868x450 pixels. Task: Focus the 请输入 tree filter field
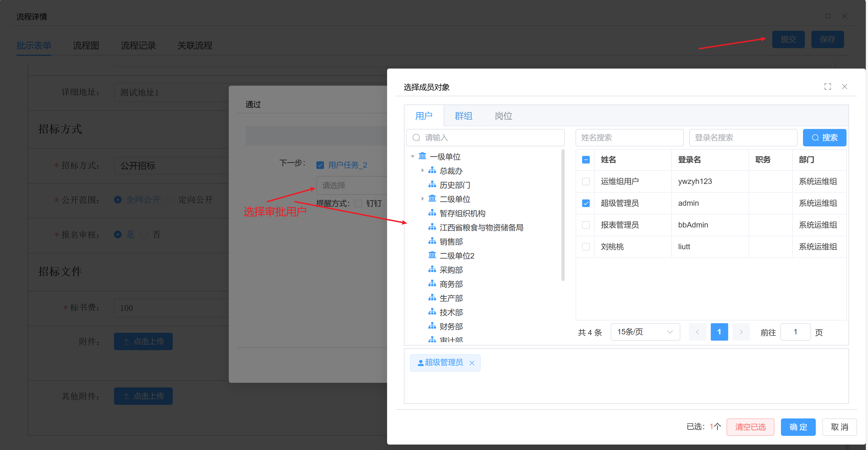tap(485, 137)
